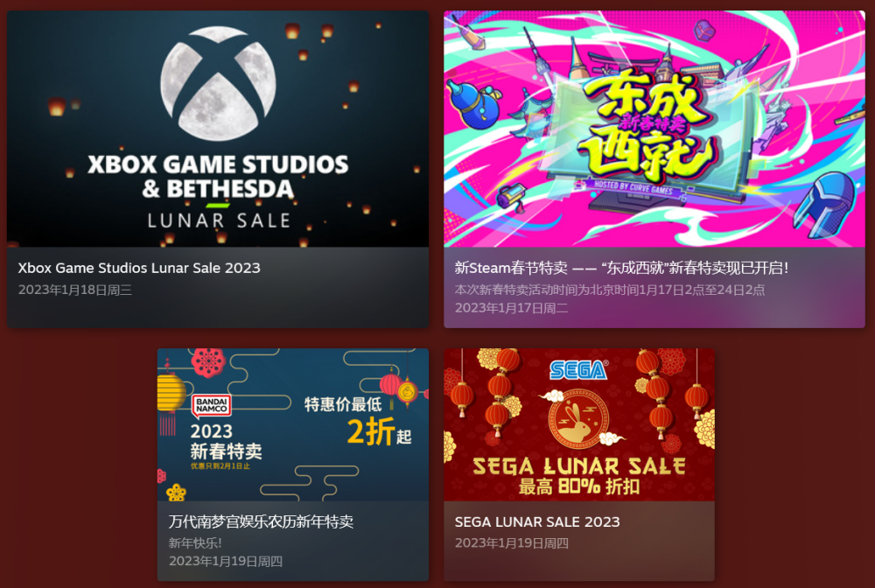Viewport: 875px width, 588px height.
Task: Click the blue knight helmet illustration
Action: (824, 205)
